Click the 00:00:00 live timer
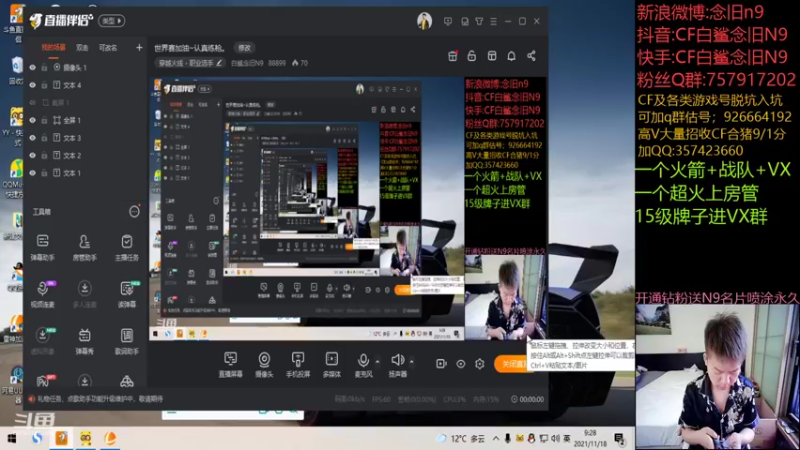The height and width of the screenshot is (450, 800). pyautogui.click(x=528, y=399)
